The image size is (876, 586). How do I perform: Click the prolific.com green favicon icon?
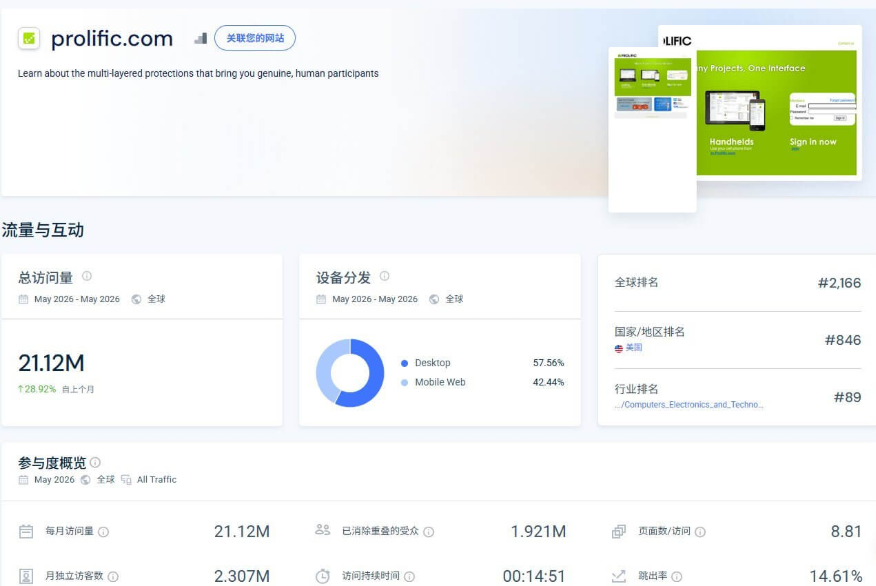(29, 39)
